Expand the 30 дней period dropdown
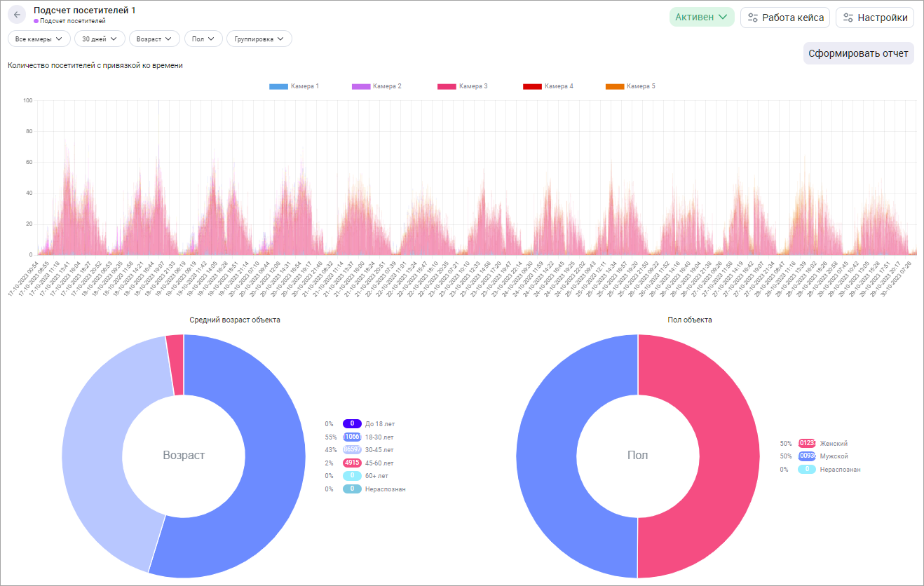The height and width of the screenshot is (586, 924). pos(100,39)
